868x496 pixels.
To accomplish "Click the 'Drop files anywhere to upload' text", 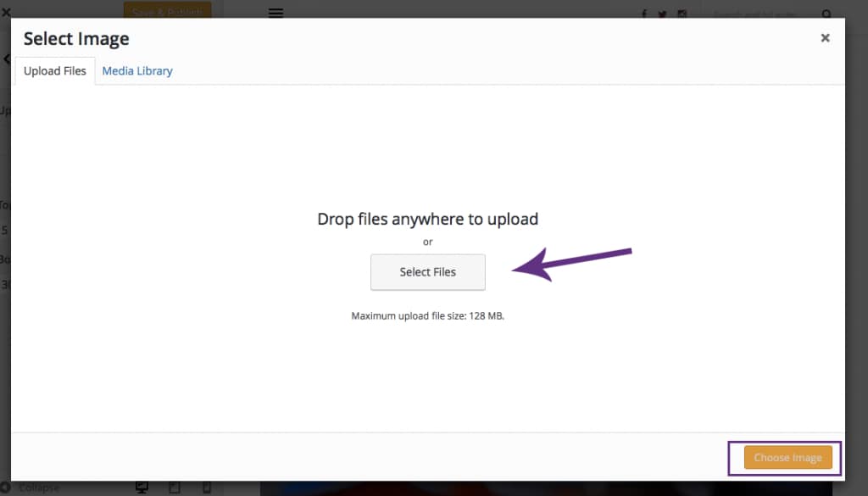I will coord(427,219).
